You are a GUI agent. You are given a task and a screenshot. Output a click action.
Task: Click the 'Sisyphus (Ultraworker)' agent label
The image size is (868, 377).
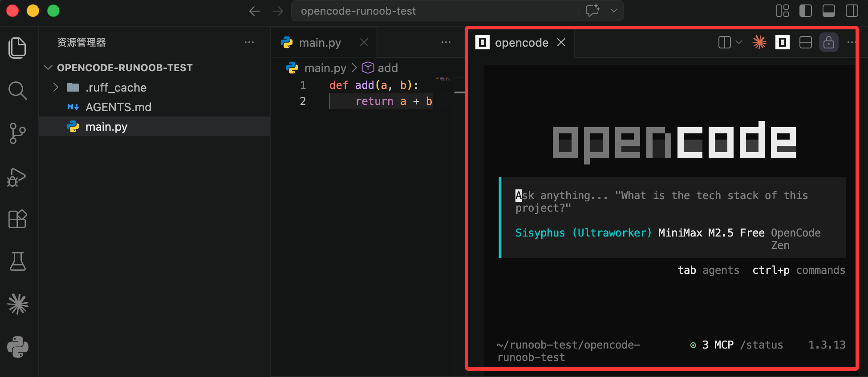pos(584,233)
